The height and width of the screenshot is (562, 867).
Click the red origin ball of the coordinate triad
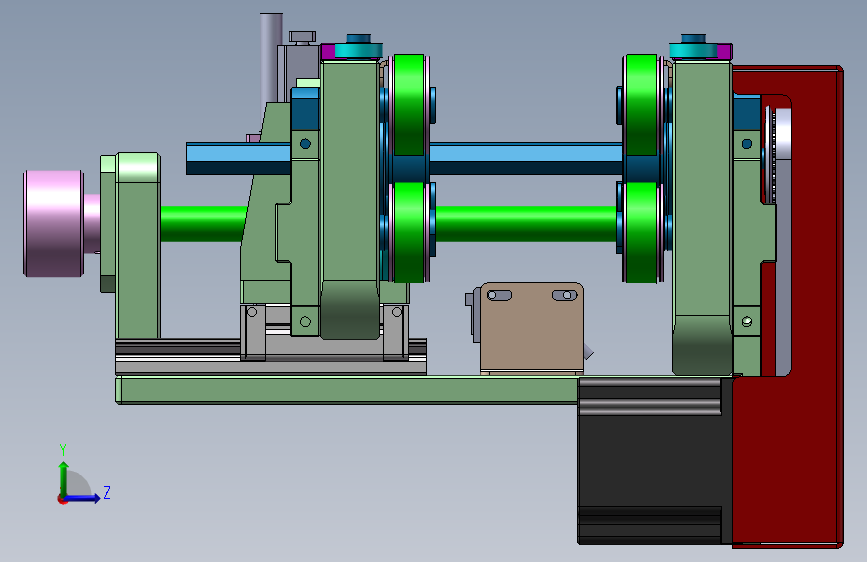coord(62,499)
